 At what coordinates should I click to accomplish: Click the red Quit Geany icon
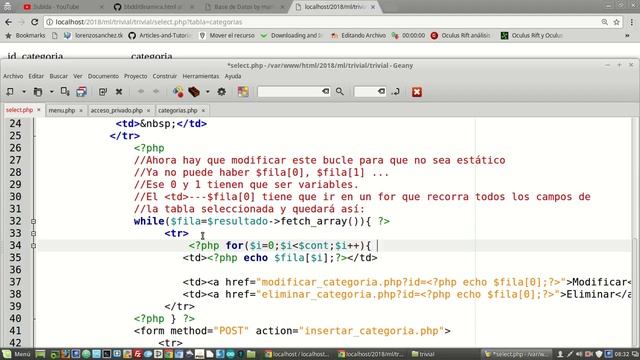pos(417,92)
